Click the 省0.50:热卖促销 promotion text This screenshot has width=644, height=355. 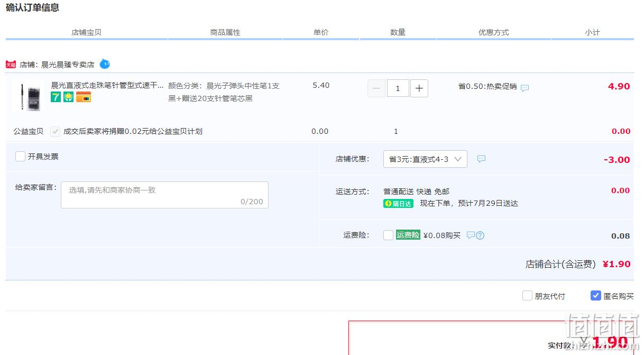click(487, 86)
